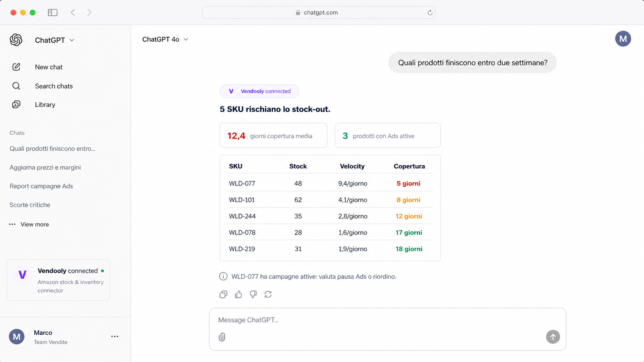Open the ChatGPT 4o model selector
Screen dimensions: 644x362
[x=165, y=39]
